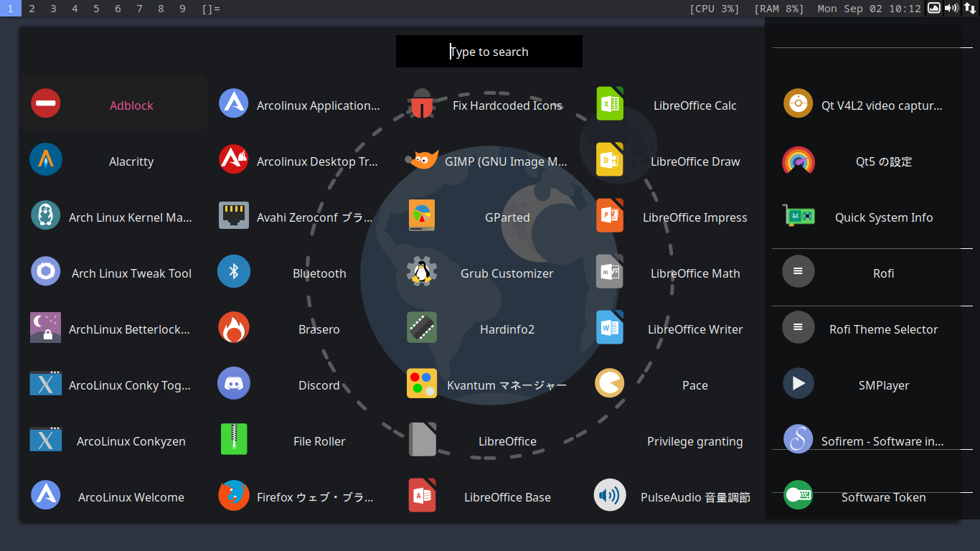Open File Roller archive icon

coord(234,440)
